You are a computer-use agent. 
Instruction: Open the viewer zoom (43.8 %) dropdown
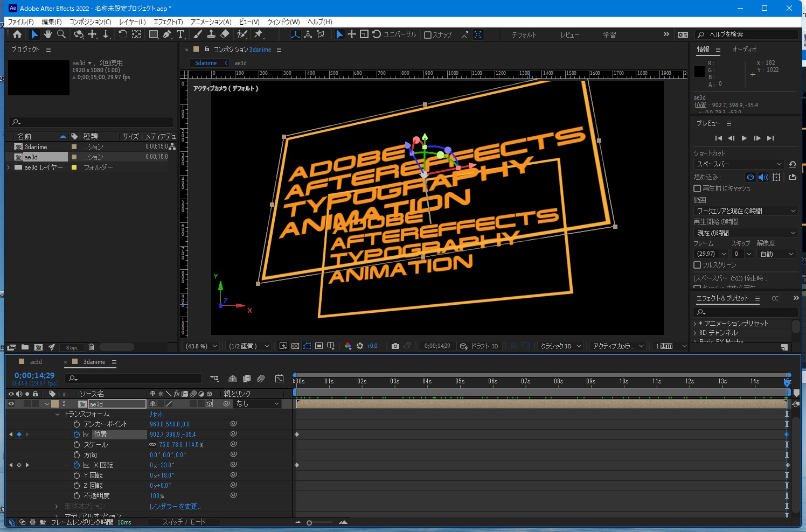(201, 346)
